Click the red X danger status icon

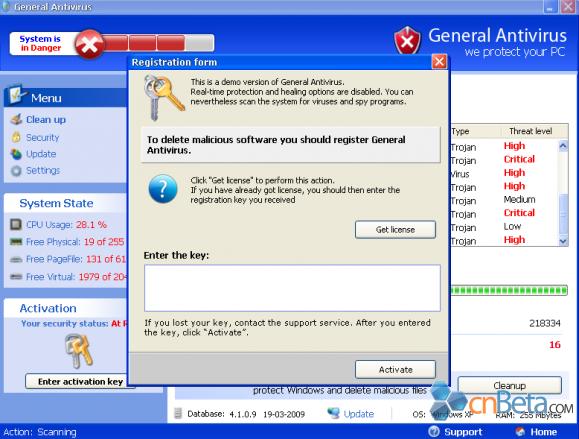(89, 45)
